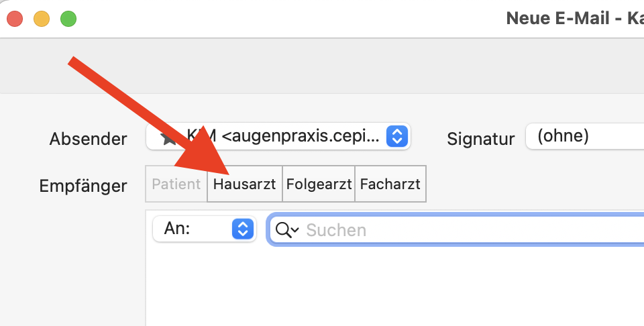Open the Absender sender dropdown
The height and width of the screenshot is (326, 644).
[x=278, y=136]
